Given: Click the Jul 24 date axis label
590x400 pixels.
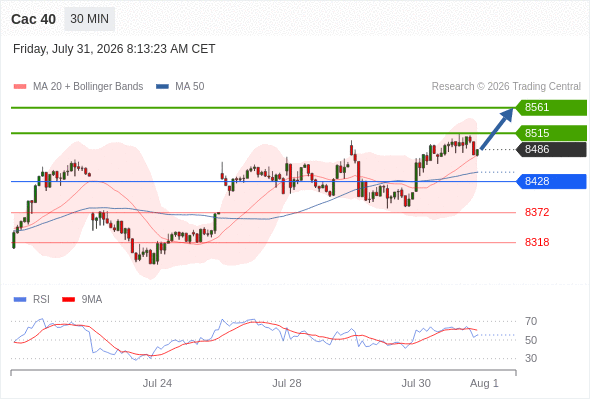Looking at the screenshot, I should 157,383.
